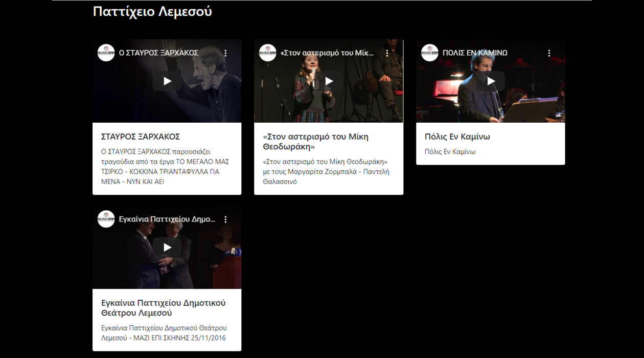Click channel logo on ΠΟΛΙΣ ΕΝ ΚΑΜΙΝΩ video
This screenshot has height=358, width=644.
(430, 53)
